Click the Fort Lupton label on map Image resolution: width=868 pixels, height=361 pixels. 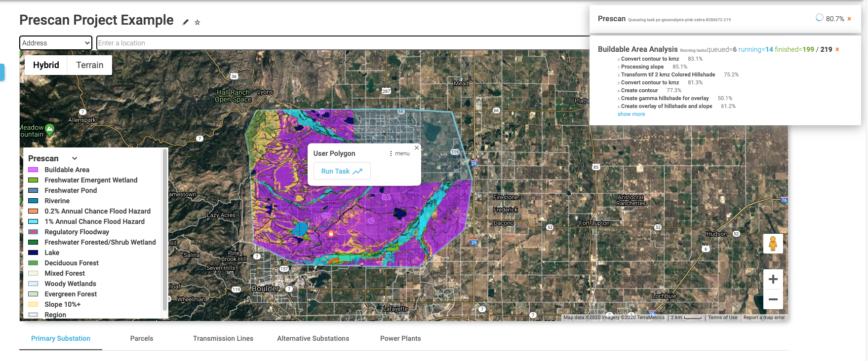point(594,223)
